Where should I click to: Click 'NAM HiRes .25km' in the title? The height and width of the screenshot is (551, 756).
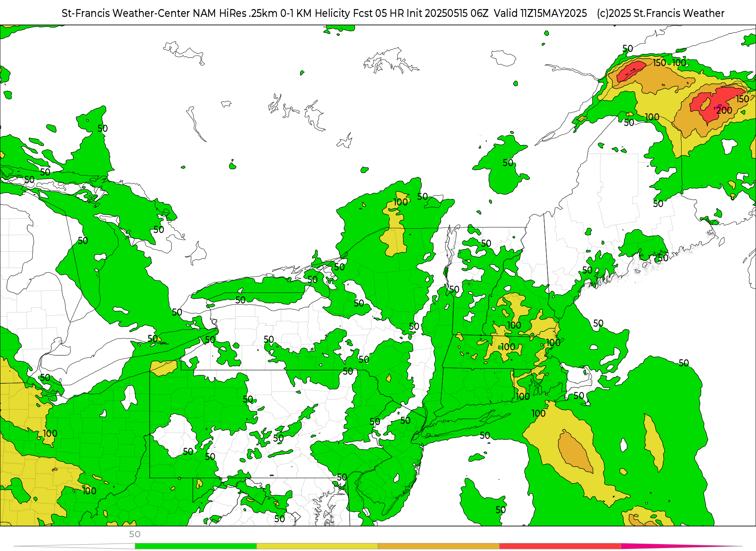point(235,13)
